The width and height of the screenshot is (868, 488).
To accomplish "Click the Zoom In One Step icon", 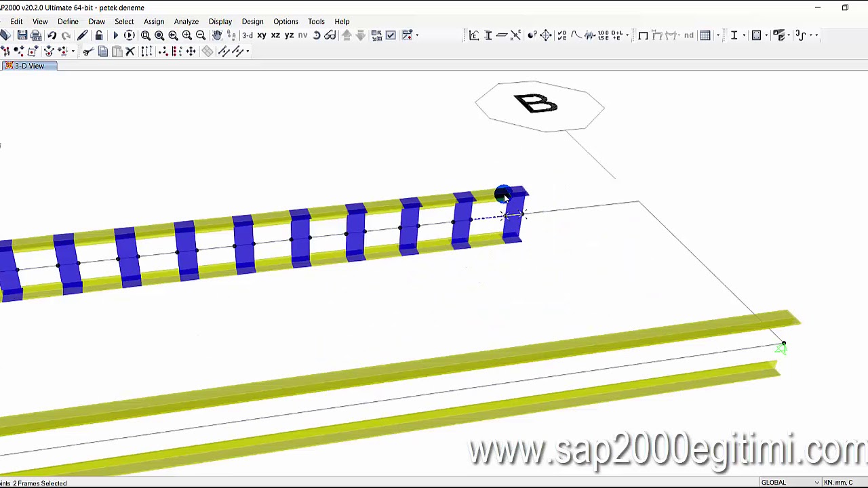I will 186,35.
